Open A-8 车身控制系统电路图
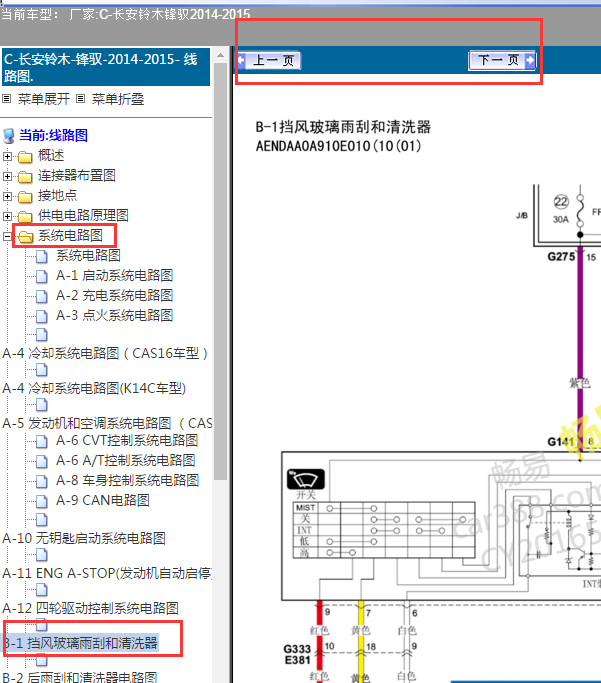This screenshot has width=601, height=683. pyautogui.click(x=128, y=480)
